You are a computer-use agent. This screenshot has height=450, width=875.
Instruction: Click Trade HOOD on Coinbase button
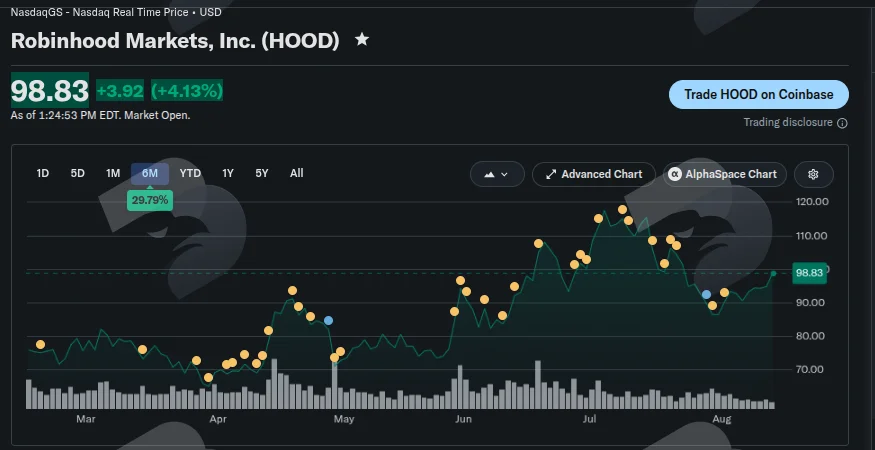(759, 94)
